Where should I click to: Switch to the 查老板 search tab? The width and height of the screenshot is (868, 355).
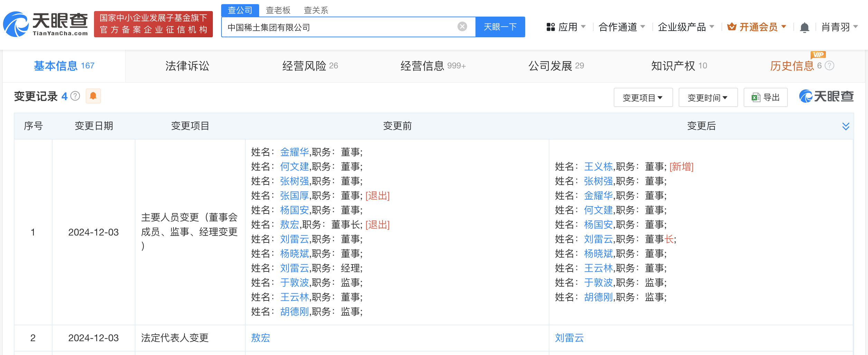[278, 10]
